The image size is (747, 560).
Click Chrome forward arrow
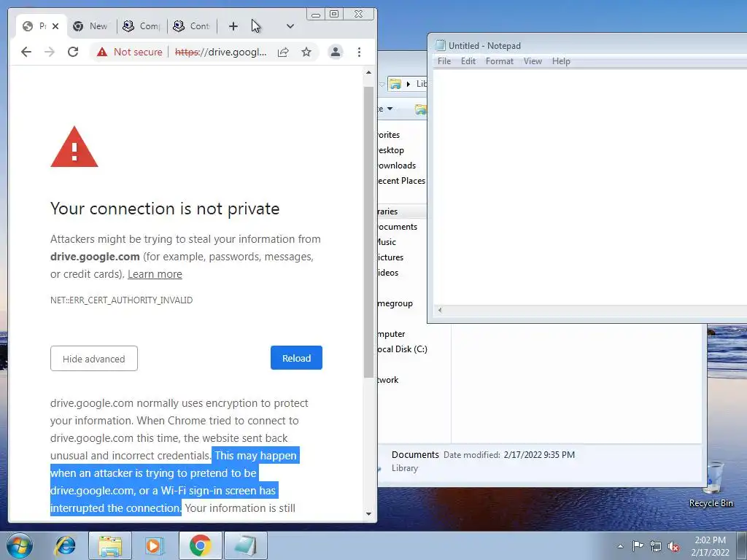pyautogui.click(x=50, y=52)
